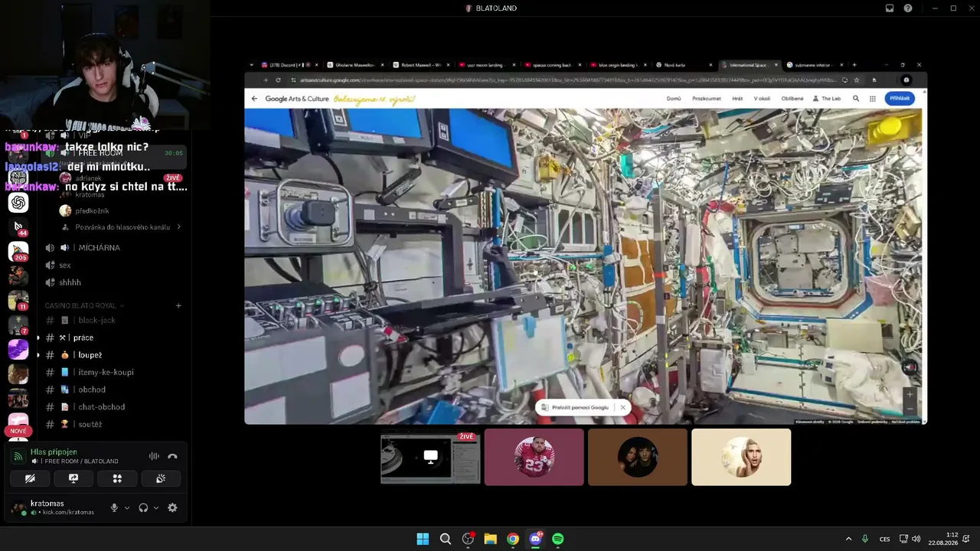980x551 pixels.
Task: Click the blue Přihlásit sign-in button
Action: coord(900,98)
